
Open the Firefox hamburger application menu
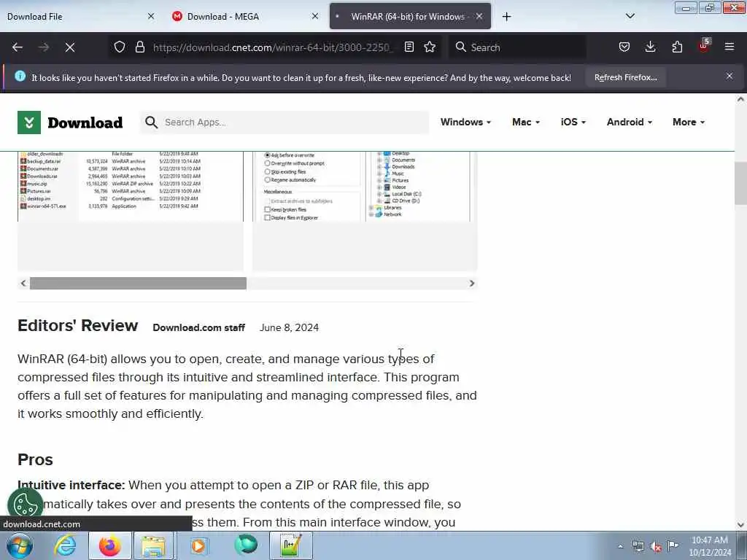729,47
